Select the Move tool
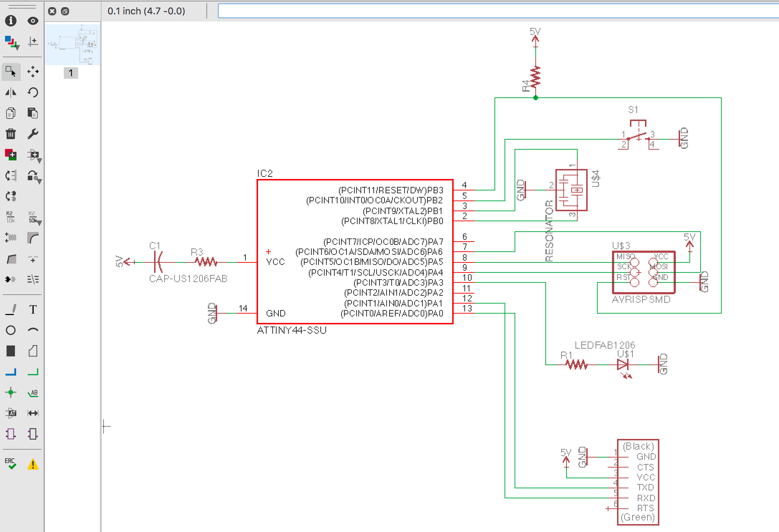The image size is (779, 532). click(33, 72)
